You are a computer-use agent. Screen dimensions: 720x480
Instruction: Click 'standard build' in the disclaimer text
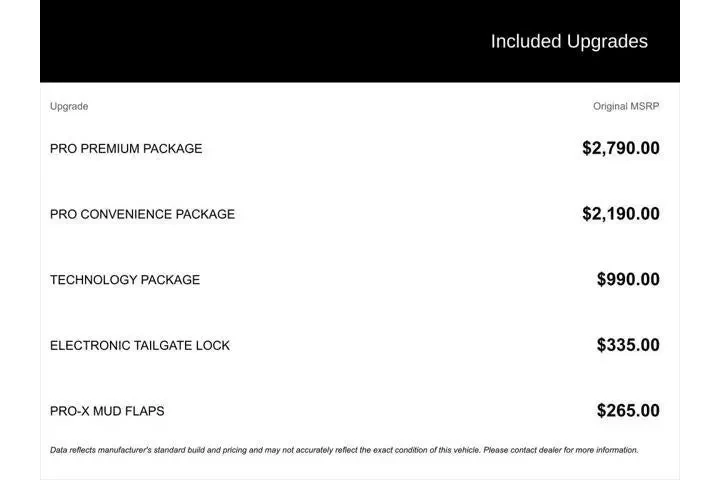pyautogui.click(x=176, y=450)
